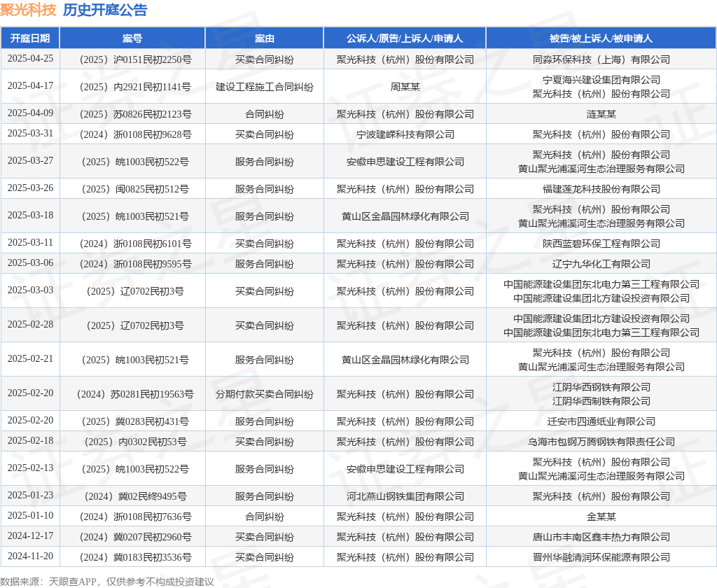Click date 2025-03-11
717x588 pixels.
click(30, 243)
